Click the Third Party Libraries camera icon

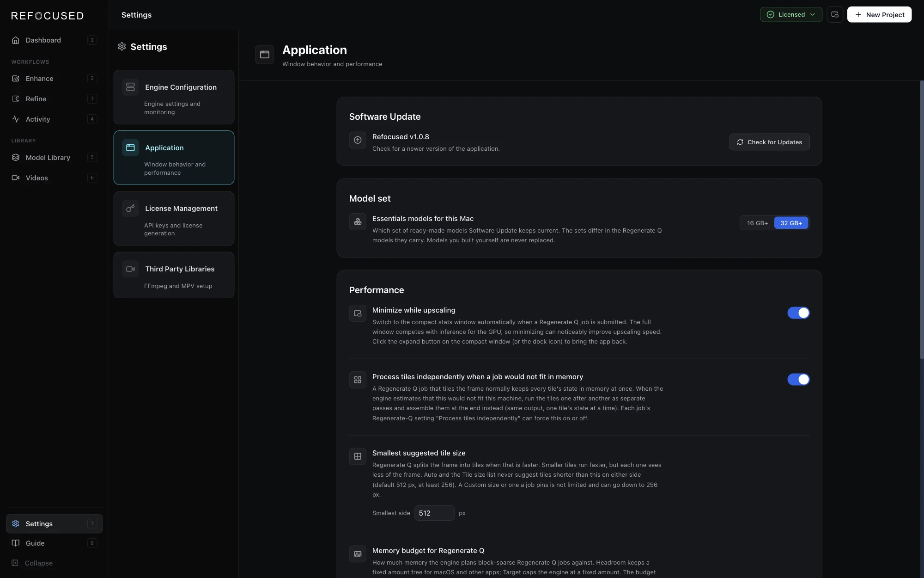(x=131, y=269)
